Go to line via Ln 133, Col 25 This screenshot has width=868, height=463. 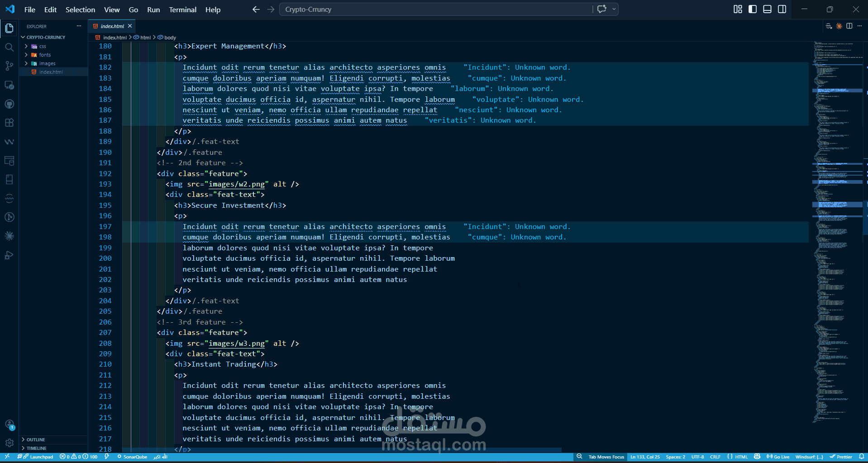click(645, 457)
